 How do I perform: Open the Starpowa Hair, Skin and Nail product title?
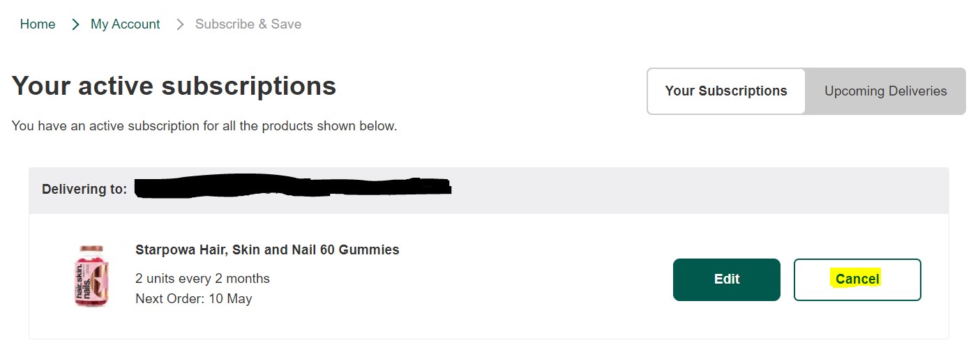tap(267, 249)
